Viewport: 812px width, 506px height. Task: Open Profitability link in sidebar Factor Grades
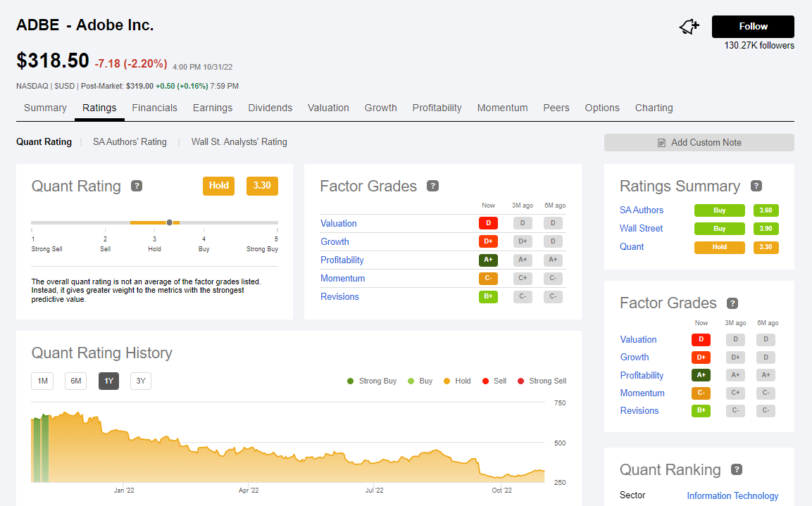click(642, 375)
